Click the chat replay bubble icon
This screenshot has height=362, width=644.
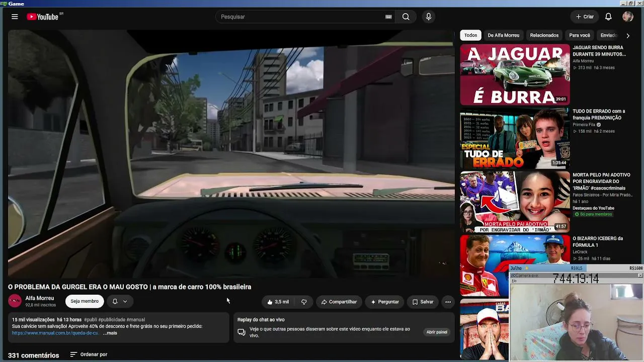pos(242,332)
